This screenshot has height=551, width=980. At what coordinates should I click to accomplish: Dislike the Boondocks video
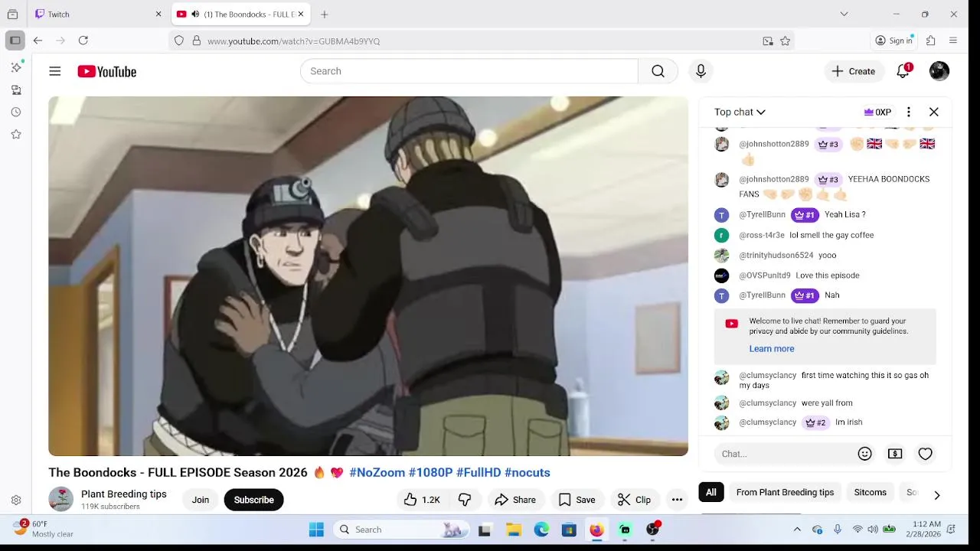[465, 500]
